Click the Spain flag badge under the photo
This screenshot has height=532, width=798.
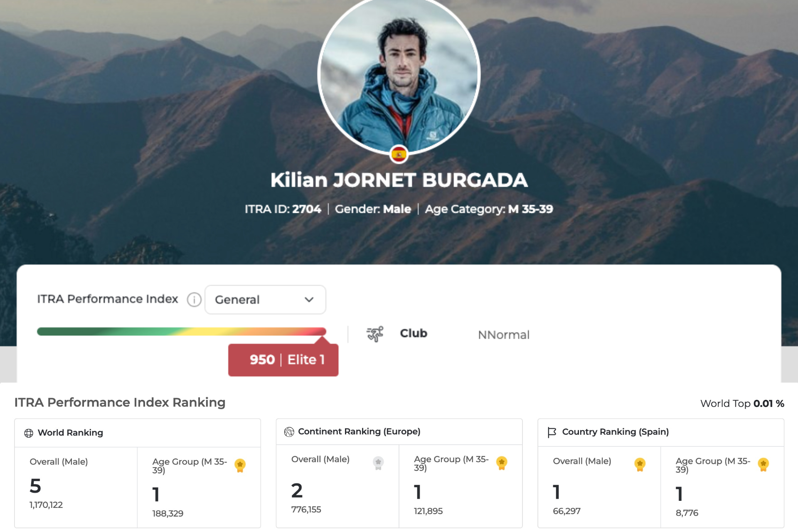point(399,155)
